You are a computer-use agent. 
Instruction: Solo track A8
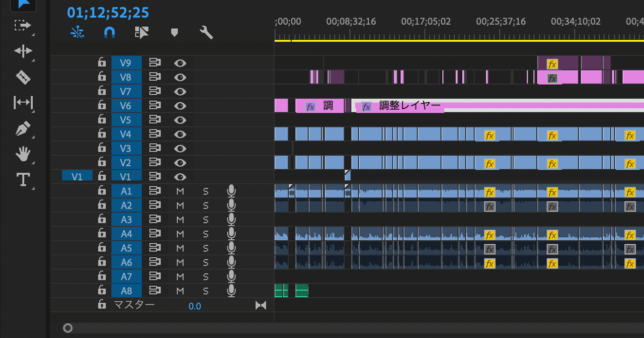click(205, 291)
